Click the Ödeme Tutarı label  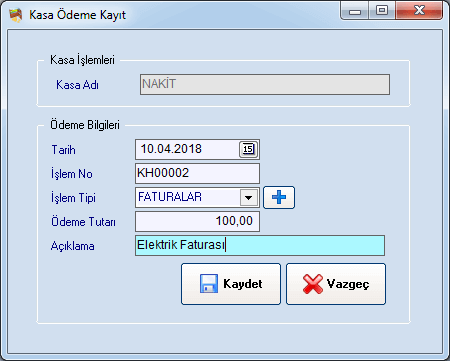83,222
